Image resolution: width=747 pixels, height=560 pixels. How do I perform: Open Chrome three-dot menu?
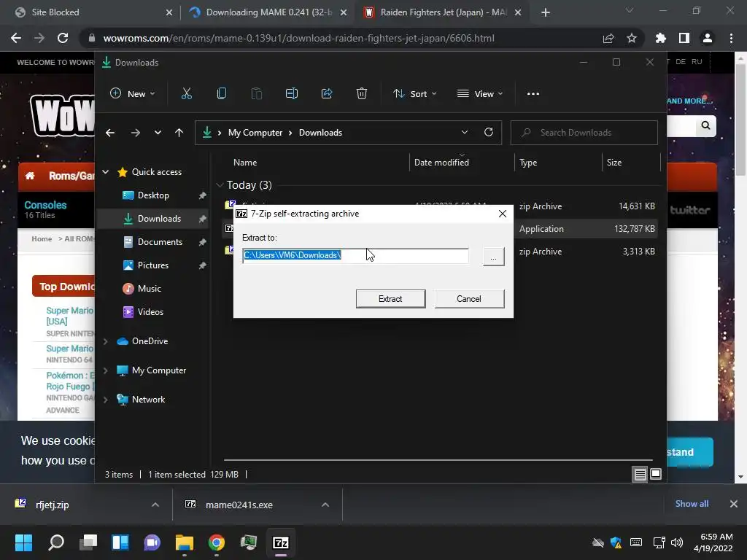(731, 38)
